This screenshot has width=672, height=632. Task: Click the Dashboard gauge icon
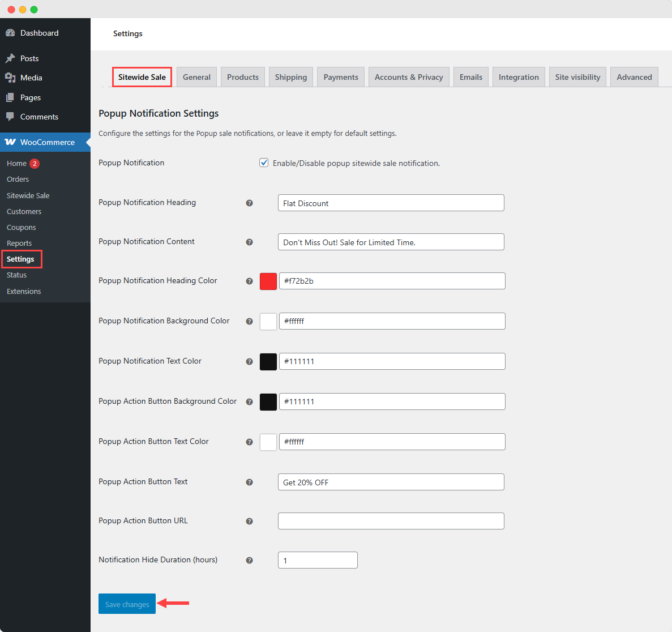(10, 33)
